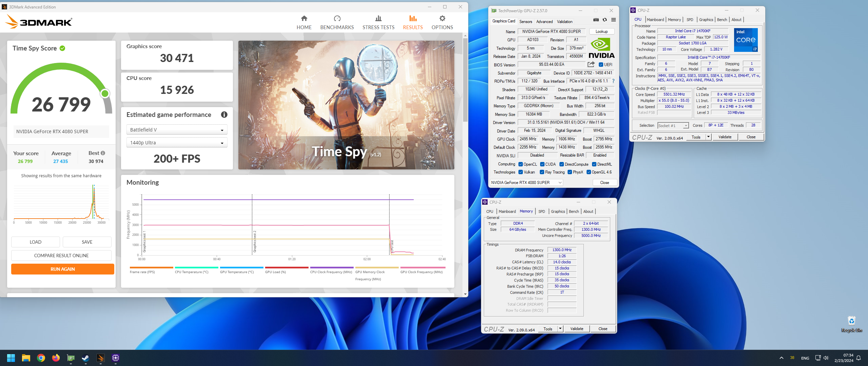This screenshot has height=366, width=868.
Task: Switch to 3DMark taskbar icon
Action: [x=101, y=358]
